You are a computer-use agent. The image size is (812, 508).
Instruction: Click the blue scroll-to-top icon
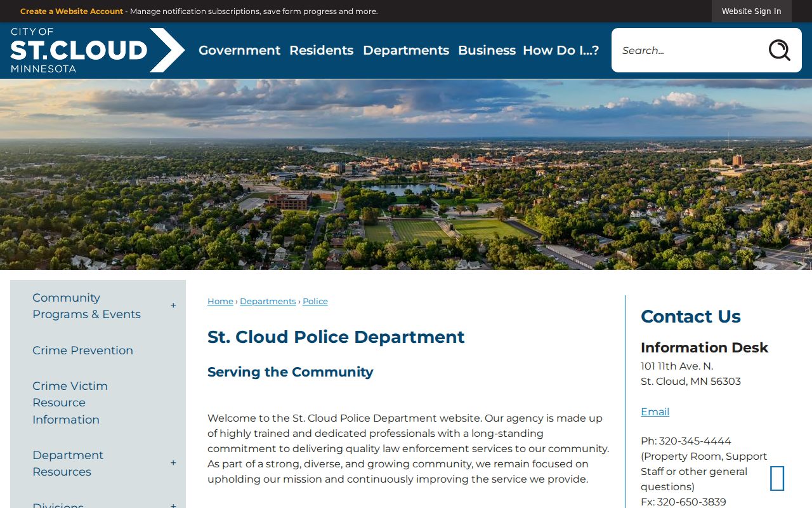(x=777, y=478)
